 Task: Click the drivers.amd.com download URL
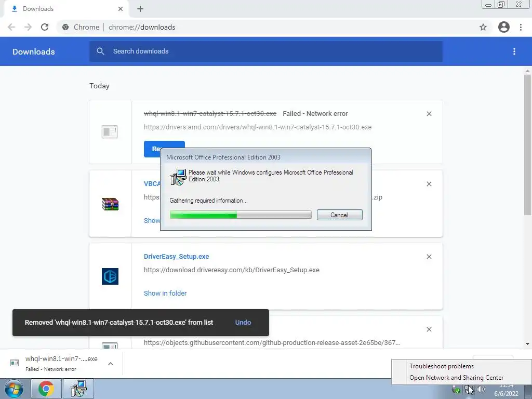[x=258, y=127]
